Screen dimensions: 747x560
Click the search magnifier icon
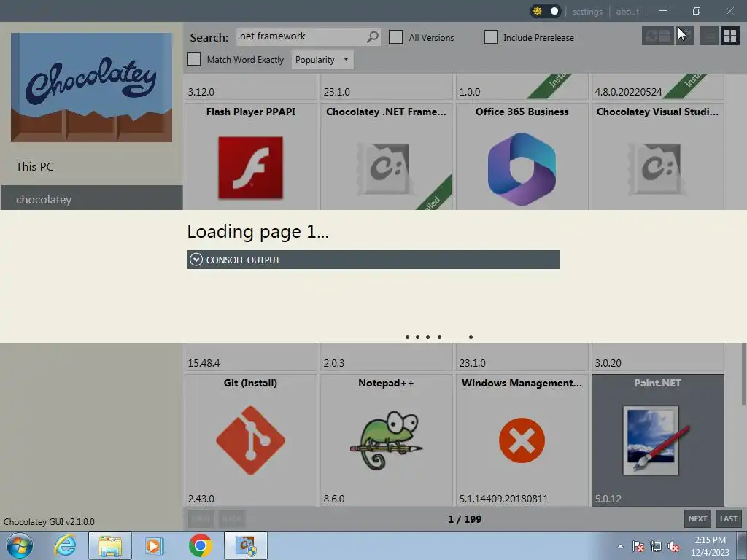[x=373, y=36]
